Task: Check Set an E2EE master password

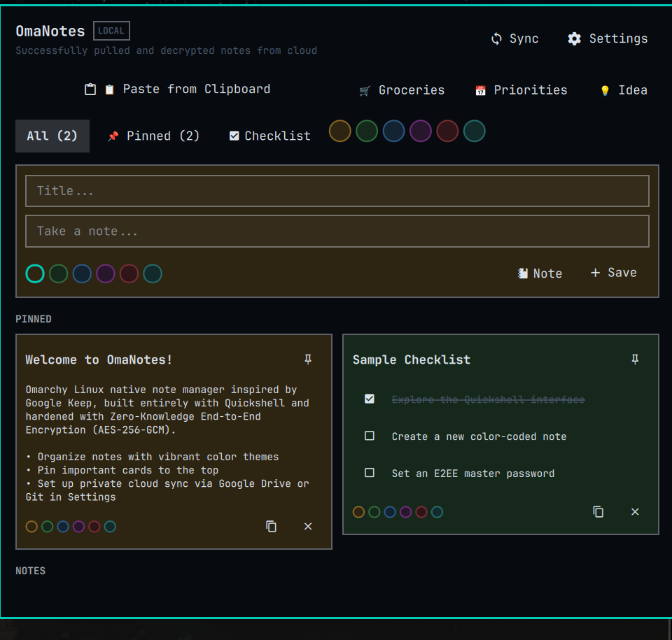Action: point(370,473)
